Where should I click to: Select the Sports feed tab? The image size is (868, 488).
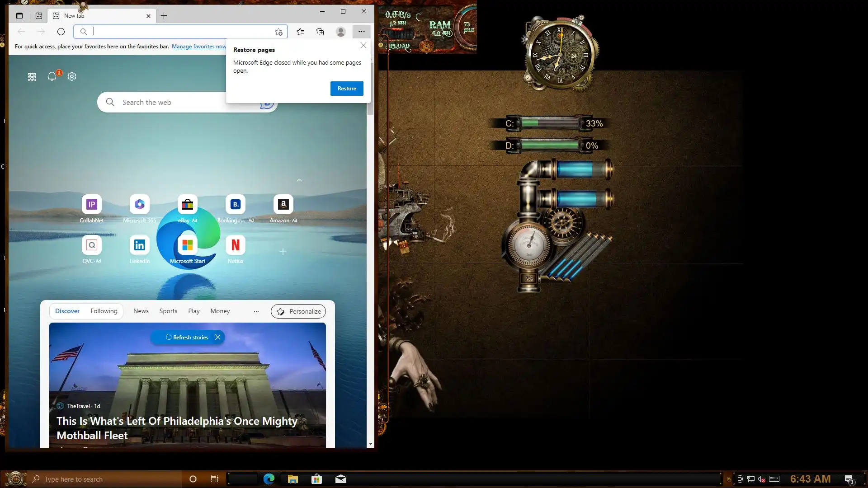(168, 311)
